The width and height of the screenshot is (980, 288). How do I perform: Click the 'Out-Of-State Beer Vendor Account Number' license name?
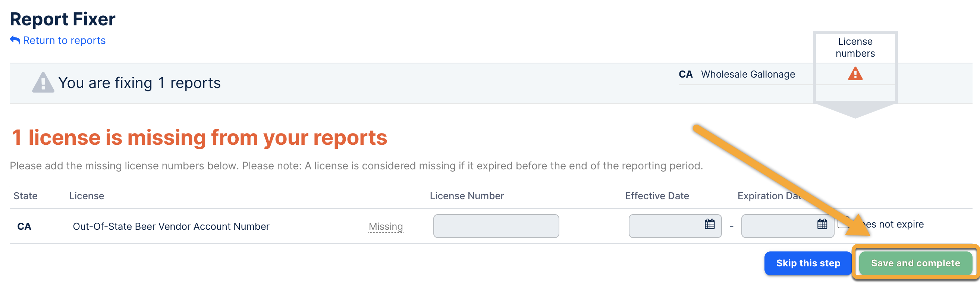point(171,226)
